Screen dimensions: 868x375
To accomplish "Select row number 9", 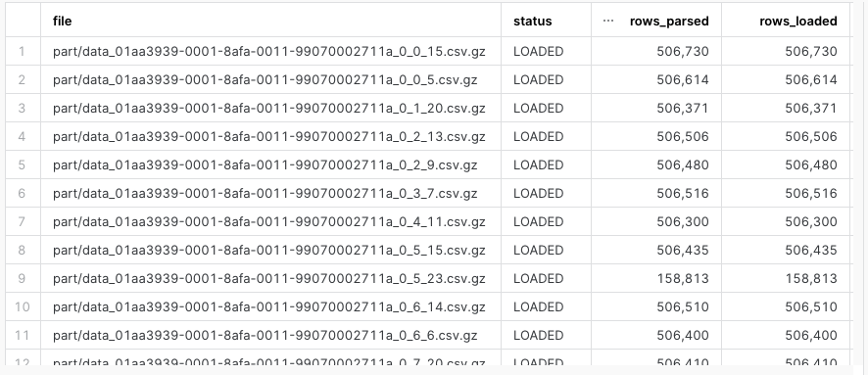I will tap(23, 278).
